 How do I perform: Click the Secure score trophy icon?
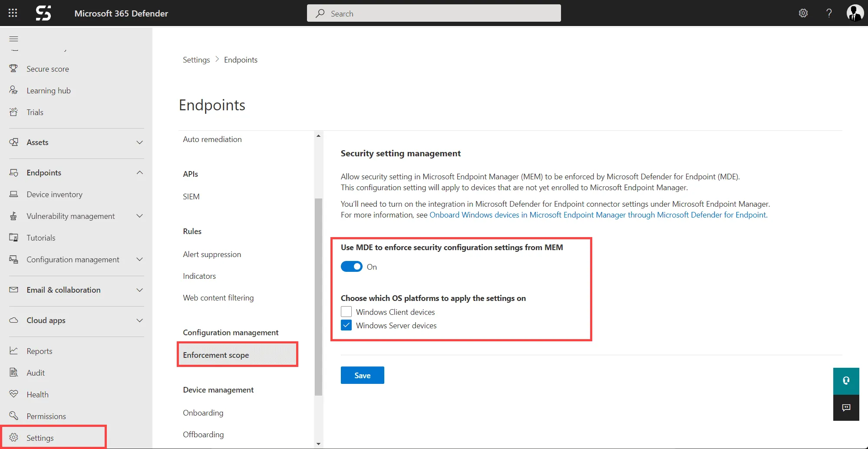(x=14, y=69)
